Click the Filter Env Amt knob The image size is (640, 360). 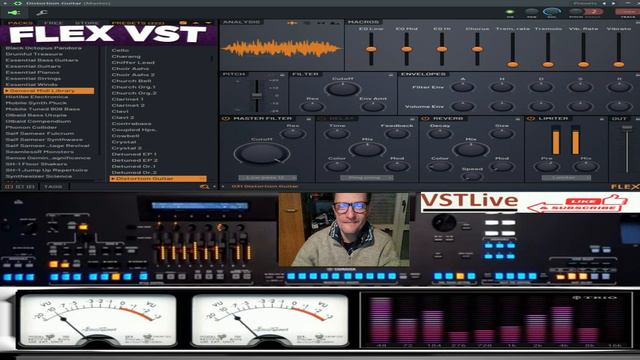coord(373,107)
